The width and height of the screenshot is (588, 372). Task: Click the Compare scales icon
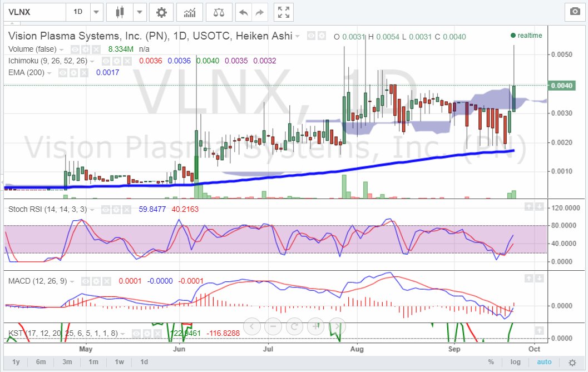tap(219, 12)
